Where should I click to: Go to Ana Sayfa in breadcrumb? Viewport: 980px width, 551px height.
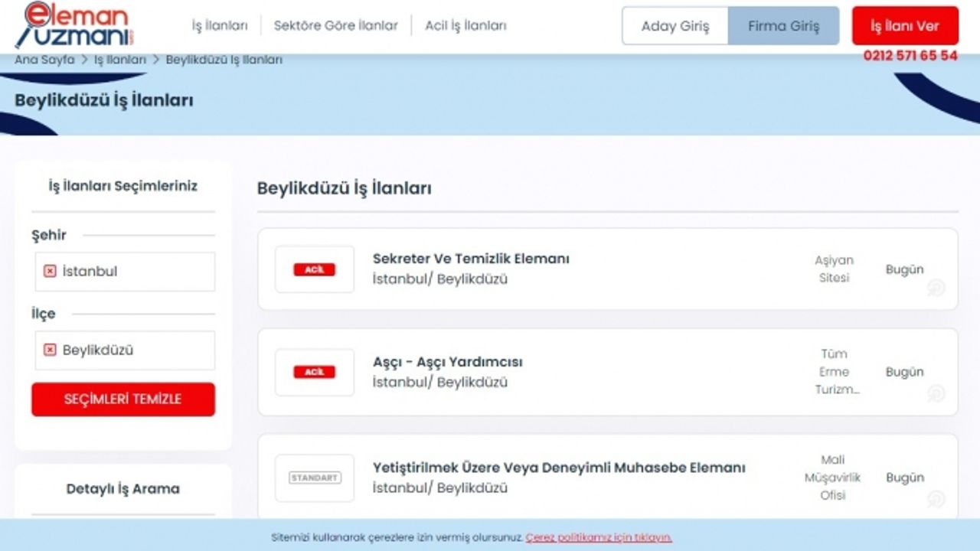[44, 60]
